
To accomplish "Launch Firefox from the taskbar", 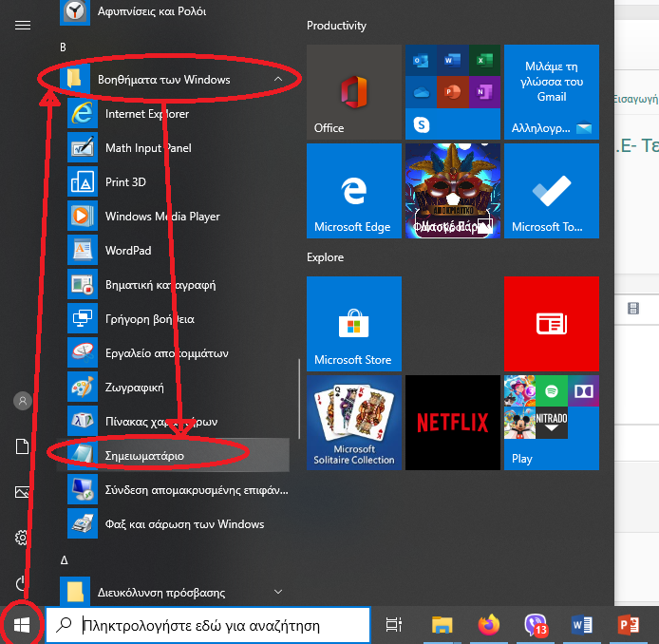I will 489,625.
